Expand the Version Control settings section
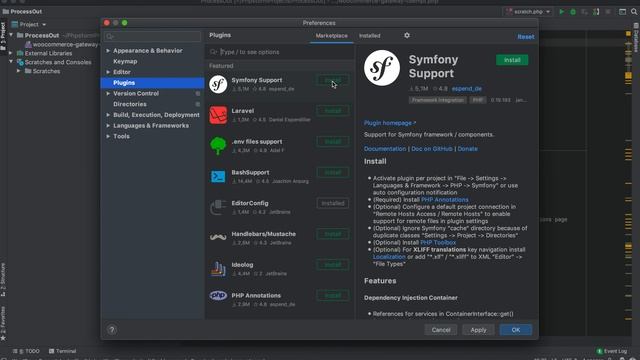This screenshot has width=640, height=360. (108, 93)
